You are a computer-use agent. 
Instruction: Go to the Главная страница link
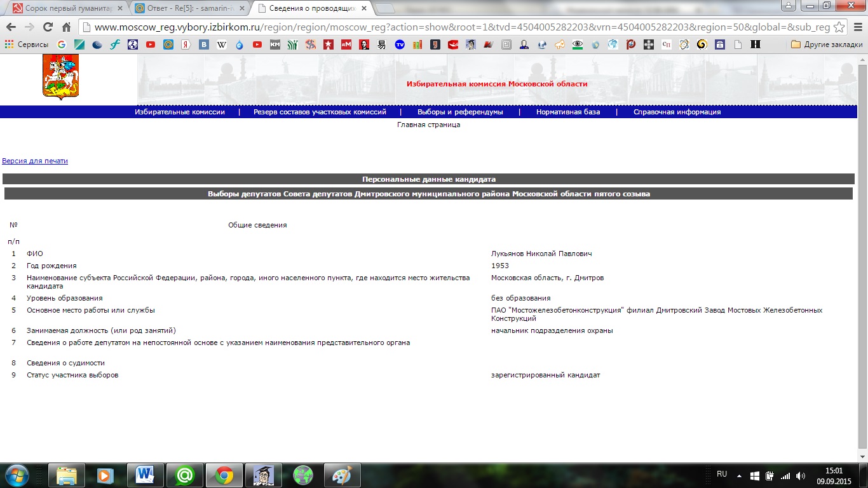pyautogui.click(x=428, y=125)
